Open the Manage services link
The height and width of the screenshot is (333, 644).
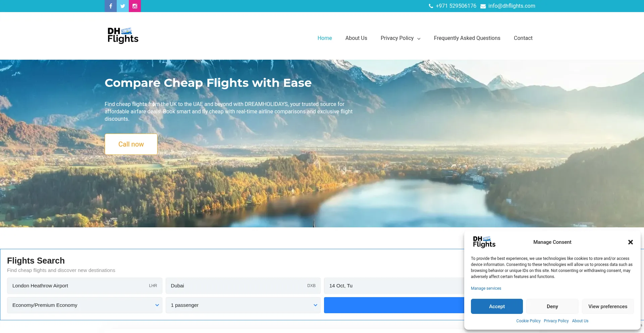coord(486,288)
